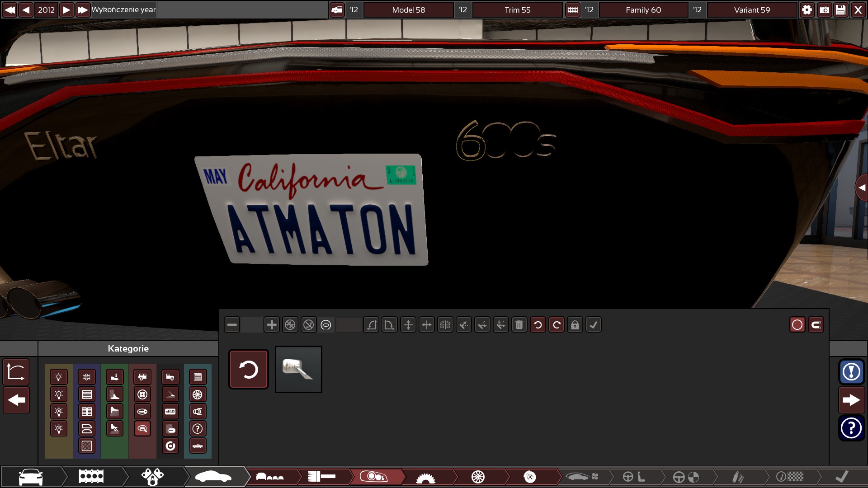
Task: Jump forward with the double-right year arrow
Action: [83, 10]
